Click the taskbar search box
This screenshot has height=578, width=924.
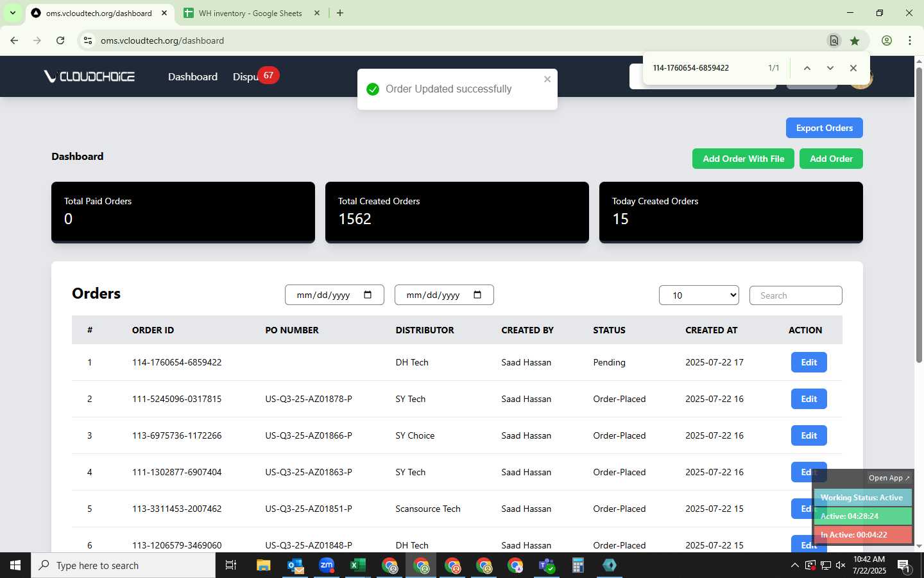point(123,565)
